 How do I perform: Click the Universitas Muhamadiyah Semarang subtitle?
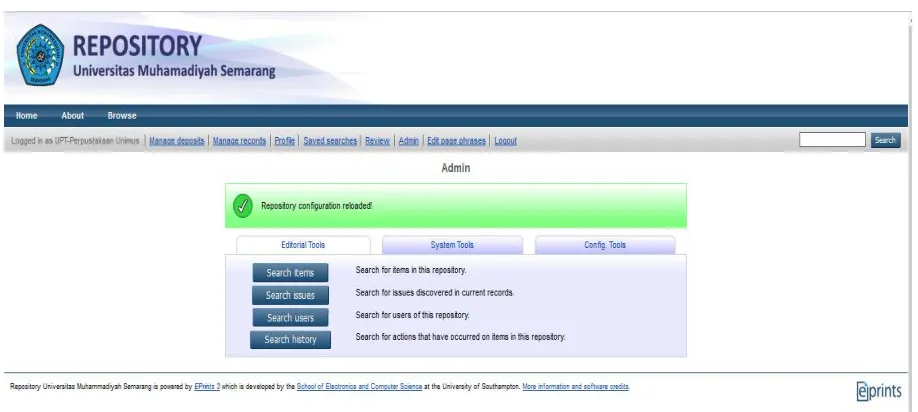pos(174,71)
